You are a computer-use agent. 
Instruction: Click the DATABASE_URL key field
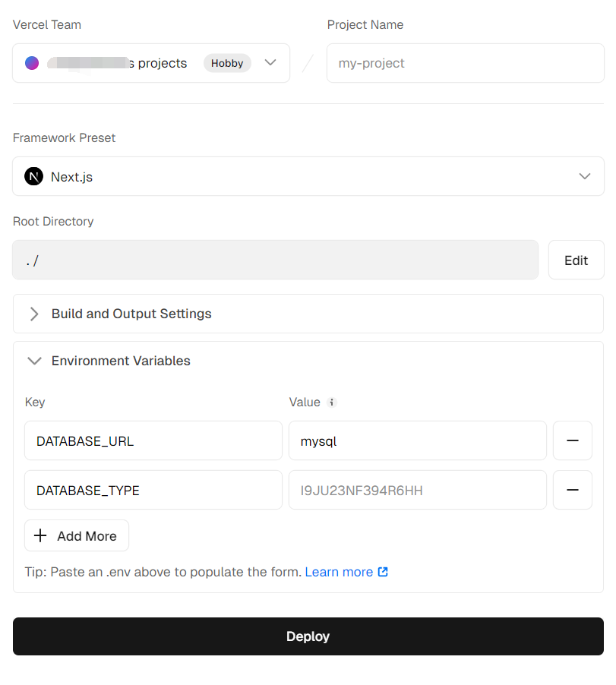(153, 441)
